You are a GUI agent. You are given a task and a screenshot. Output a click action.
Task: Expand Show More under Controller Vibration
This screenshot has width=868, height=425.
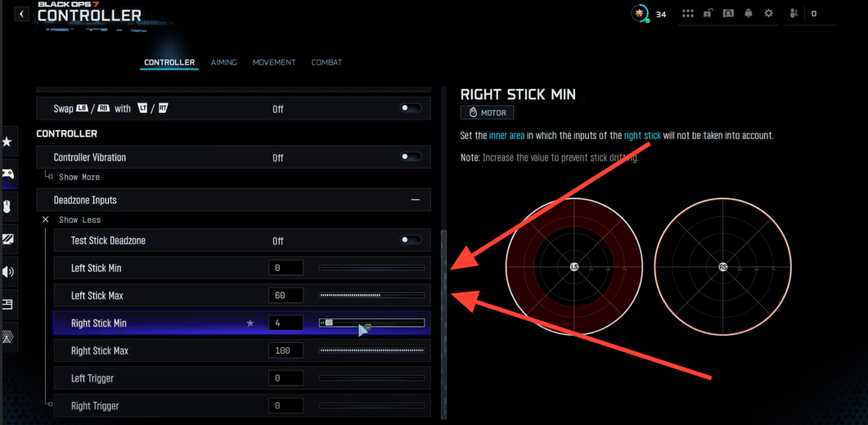(x=79, y=178)
